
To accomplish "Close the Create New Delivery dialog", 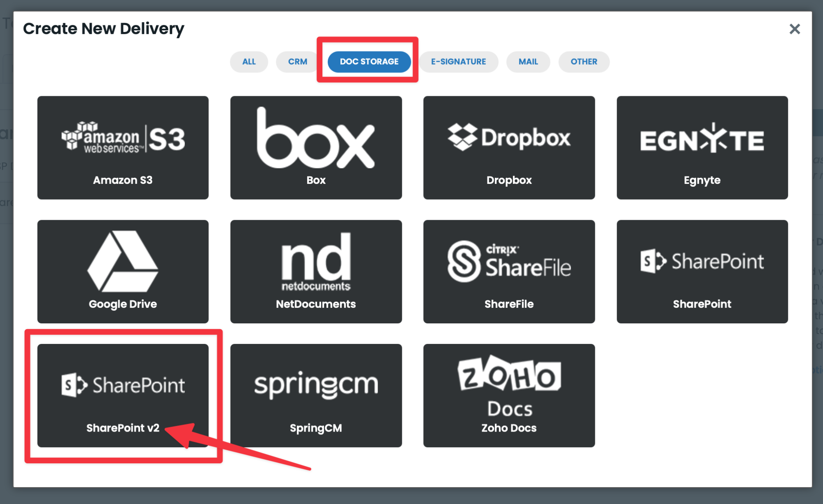I will 794,29.
